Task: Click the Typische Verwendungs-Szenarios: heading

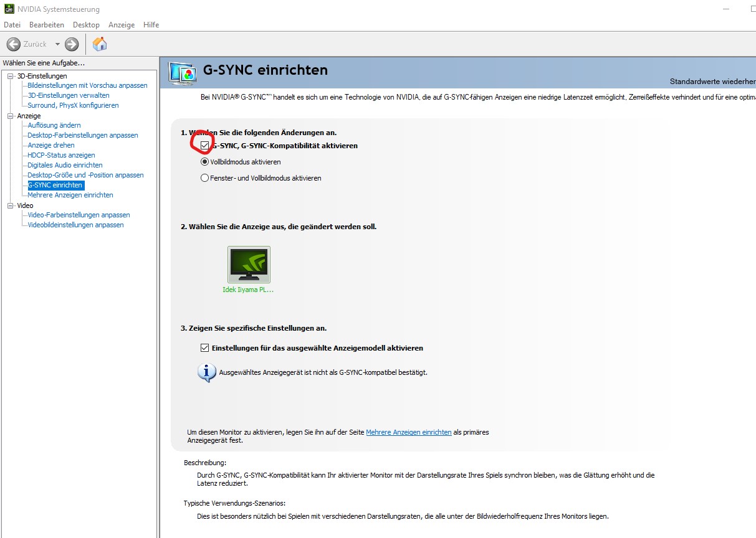Action: point(234,503)
